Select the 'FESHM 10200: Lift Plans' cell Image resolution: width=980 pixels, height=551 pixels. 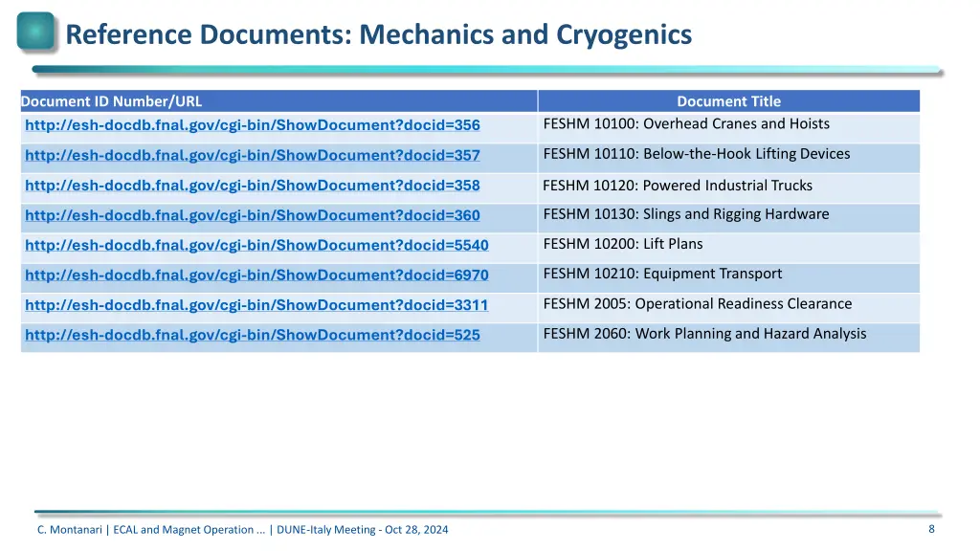tap(728, 248)
